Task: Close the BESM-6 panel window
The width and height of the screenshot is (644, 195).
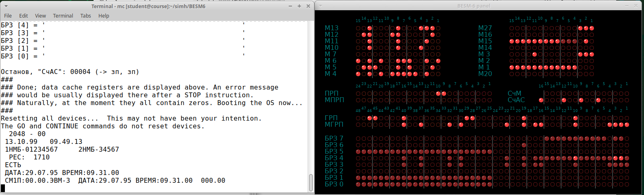Action: click(x=636, y=6)
